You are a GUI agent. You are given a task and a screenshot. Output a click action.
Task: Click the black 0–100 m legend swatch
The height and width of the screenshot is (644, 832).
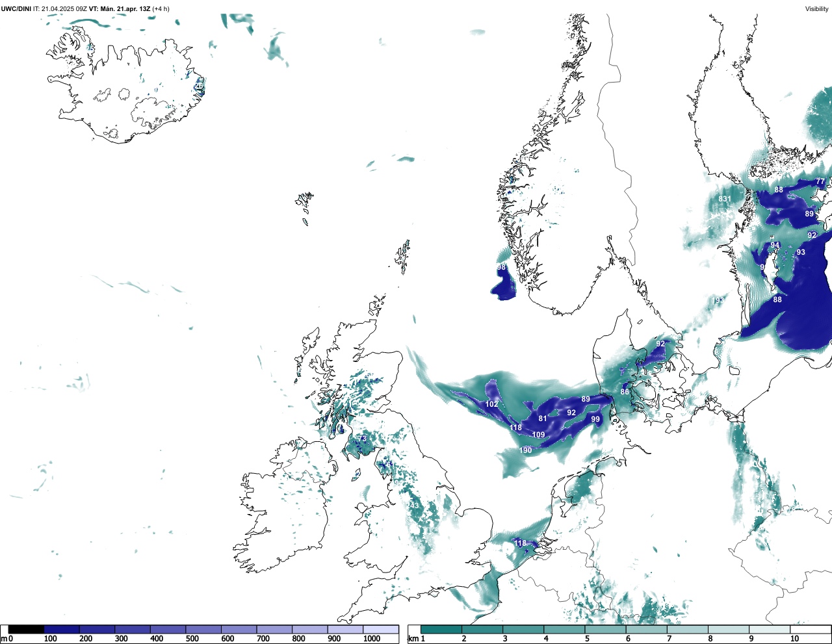26,629
